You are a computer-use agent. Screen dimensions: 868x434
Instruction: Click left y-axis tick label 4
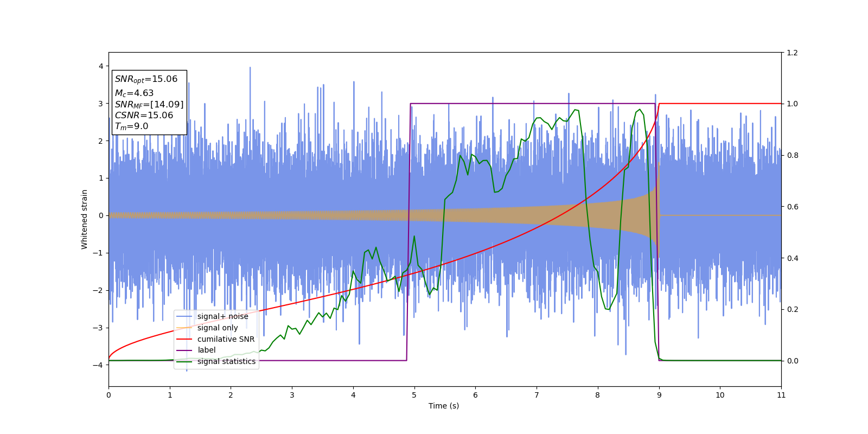(x=100, y=66)
